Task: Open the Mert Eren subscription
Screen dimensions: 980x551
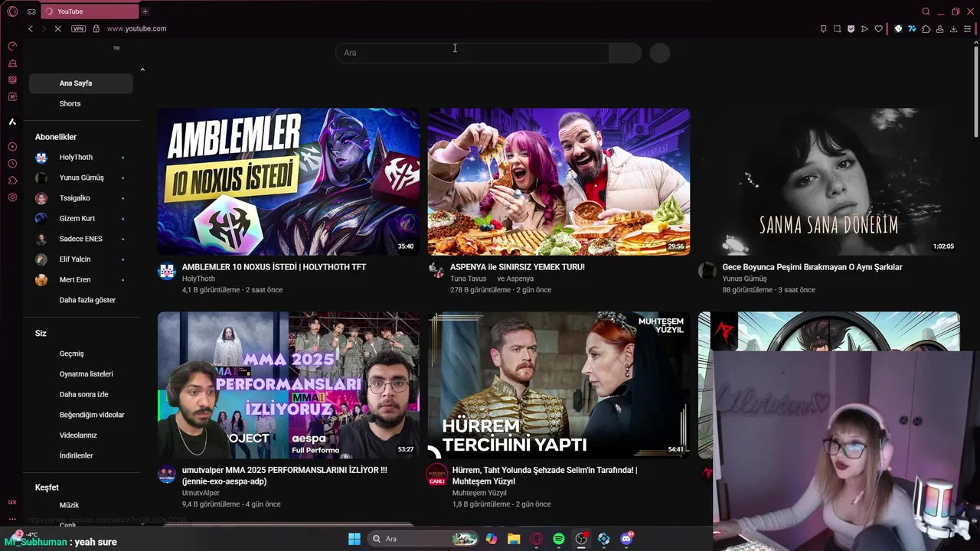Action: point(81,280)
